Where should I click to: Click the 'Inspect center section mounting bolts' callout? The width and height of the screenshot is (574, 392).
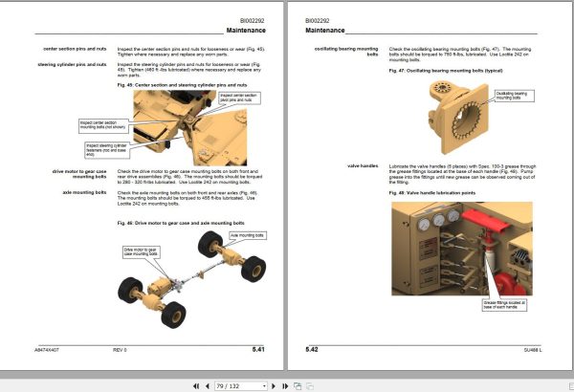[103, 125]
